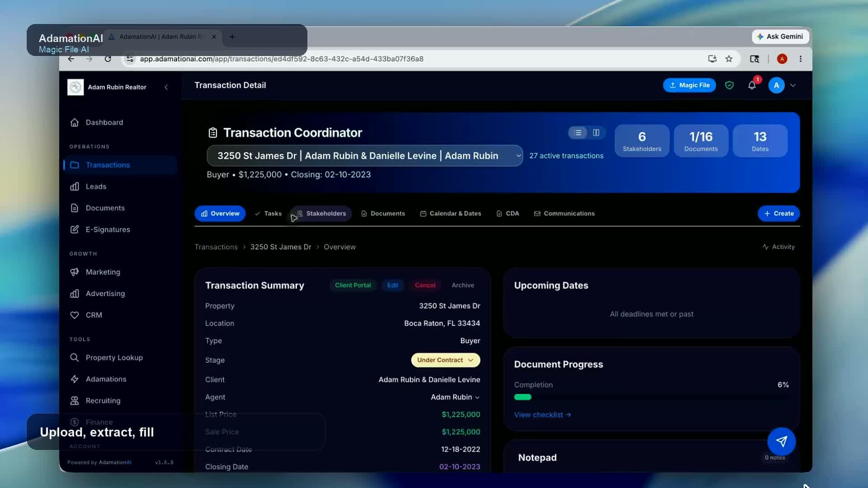Click the Create button

[778, 213]
